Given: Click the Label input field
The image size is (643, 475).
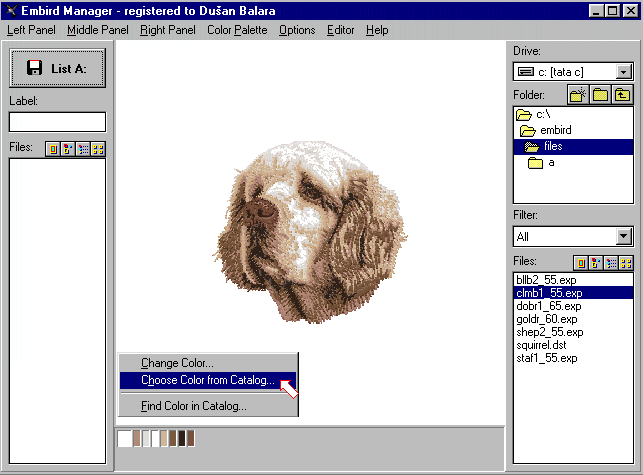Looking at the screenshot, I should click(x=57, y=122).
